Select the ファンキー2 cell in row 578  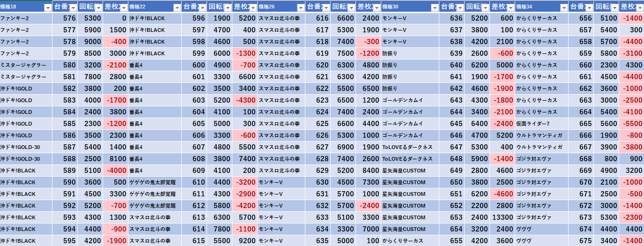pos(26,42)
